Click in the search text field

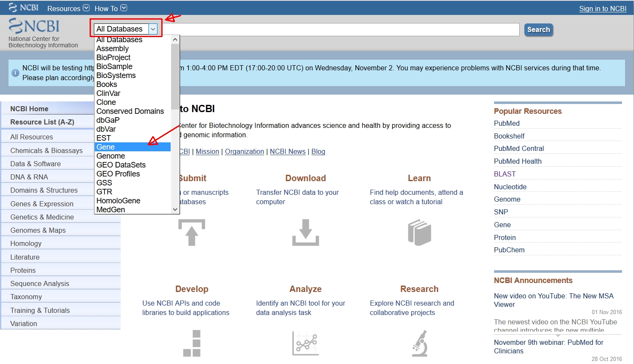pos(340,29)
